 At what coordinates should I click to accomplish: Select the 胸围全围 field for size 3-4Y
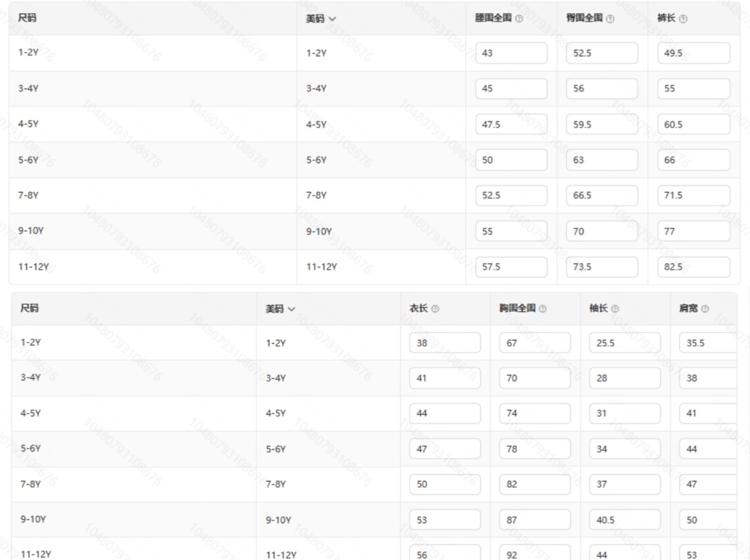[535, 378]
